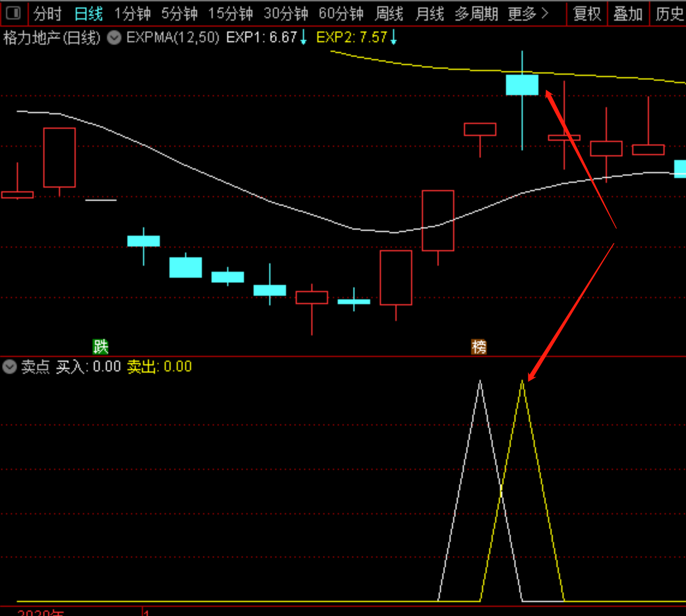Expand the 卖点 indicator dropdown arrow
Image resolution: width=686 pixels, height=616 pixels.
click(9, 367)
